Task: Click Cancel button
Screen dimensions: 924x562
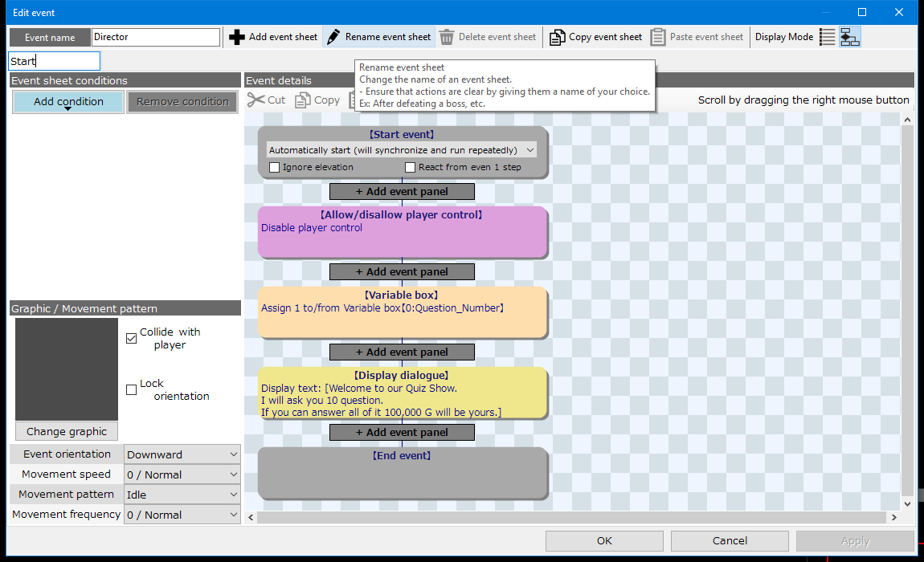Action: click(730, 541)
